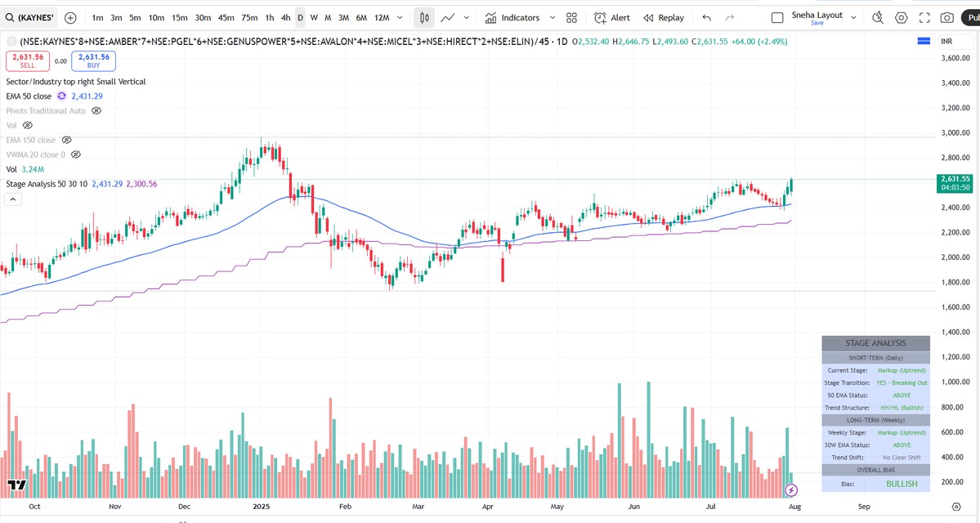
Task: Click the HH/HL (Bullish) trend structure value
Action: coord(902,408)
